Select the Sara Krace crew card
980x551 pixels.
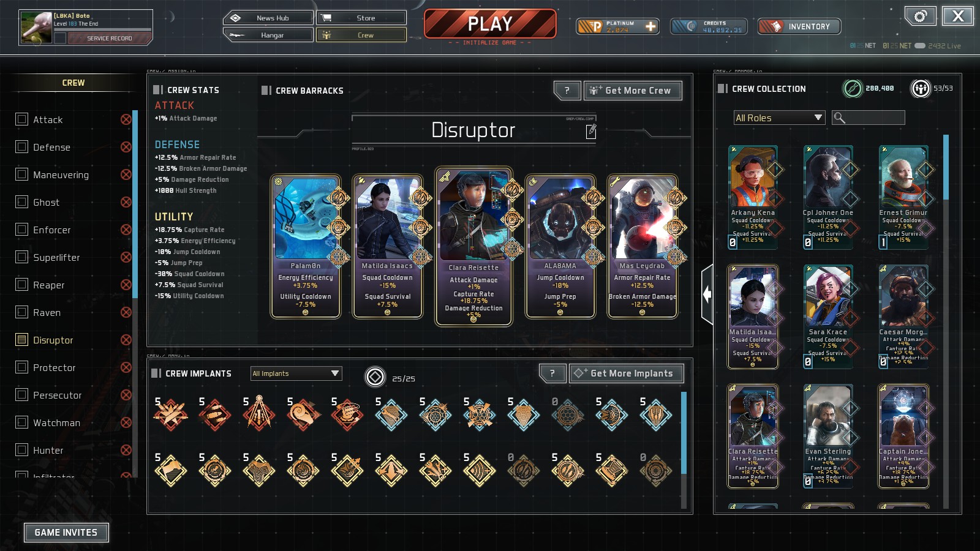coord(828,317)
